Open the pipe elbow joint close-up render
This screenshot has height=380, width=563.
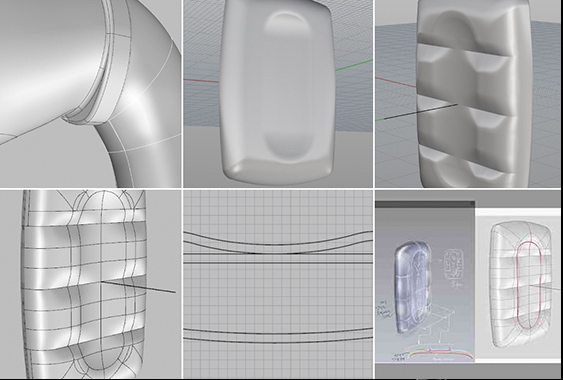(x=90, y=93)
